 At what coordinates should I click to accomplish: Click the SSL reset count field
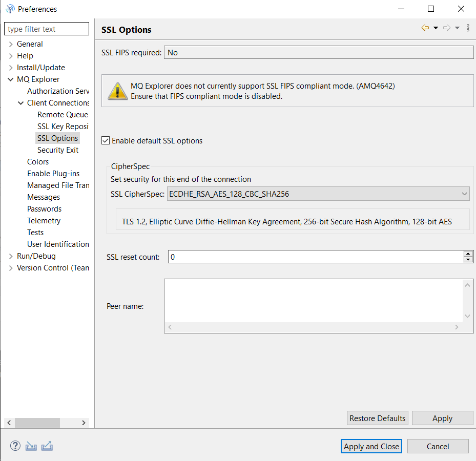[316, 257]
